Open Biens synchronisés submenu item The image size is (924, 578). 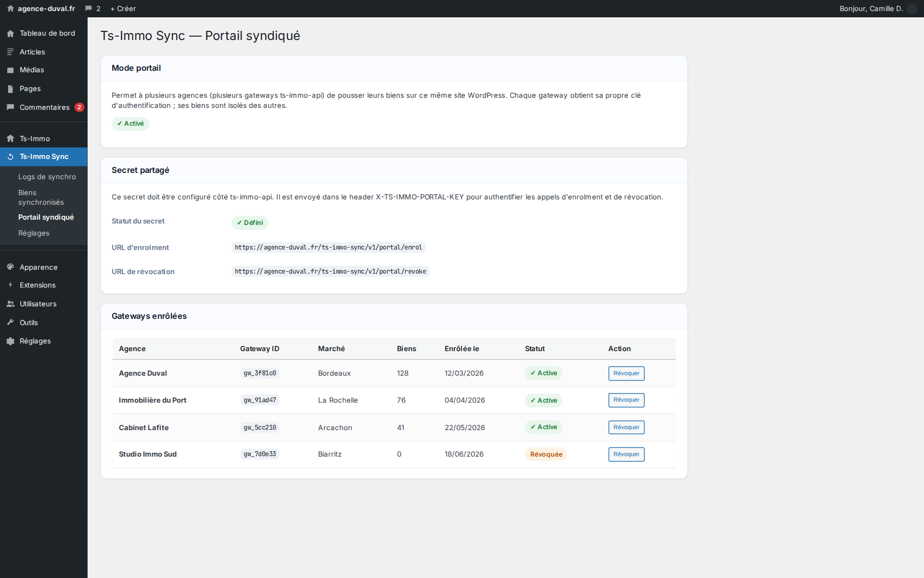pos(41,197)
